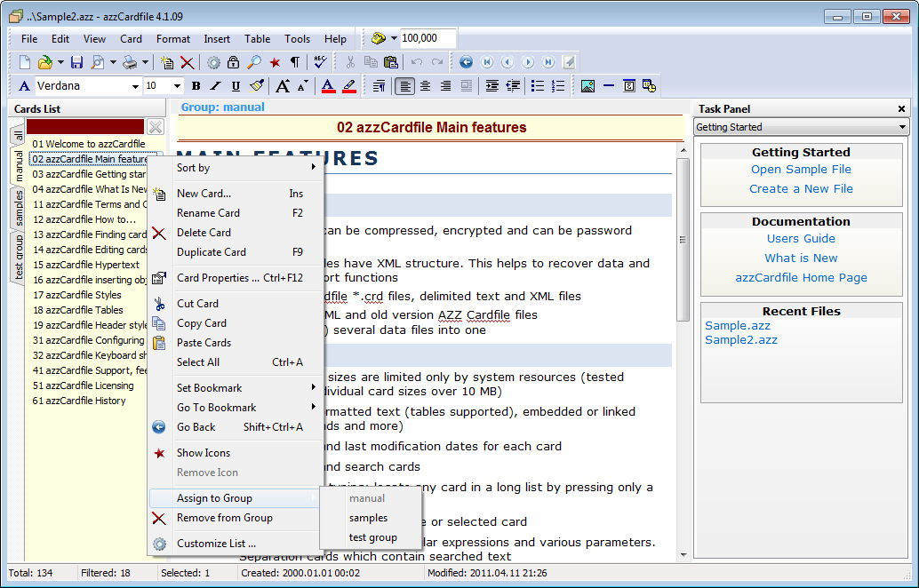Open the Format menu
The width and height of the screenshot is (919, 588).
pos(172,38)
